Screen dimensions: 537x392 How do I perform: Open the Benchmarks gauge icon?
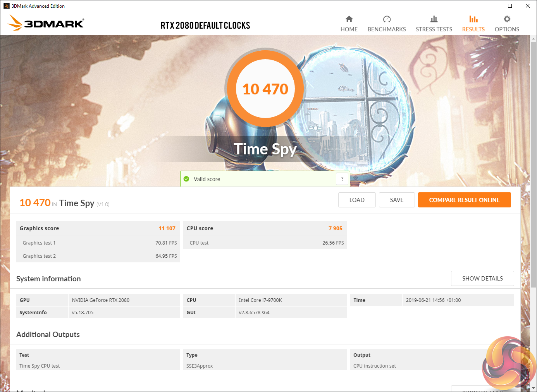pos(387,19)
